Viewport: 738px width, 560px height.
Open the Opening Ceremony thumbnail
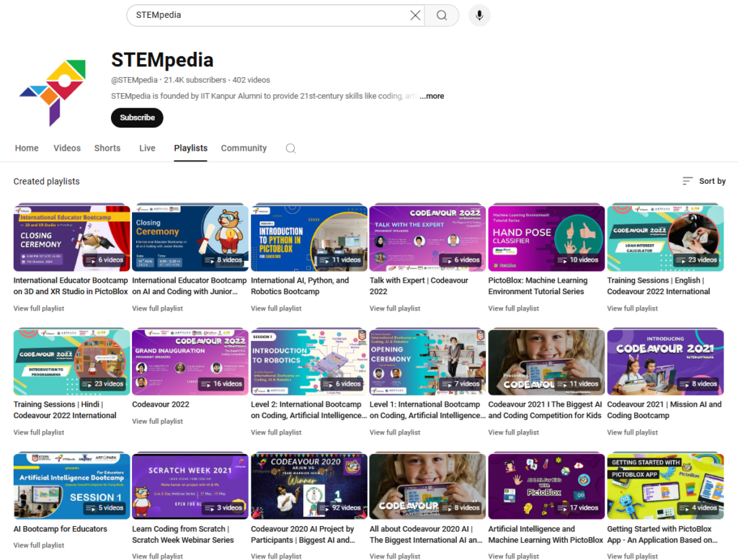pos(427,363)
